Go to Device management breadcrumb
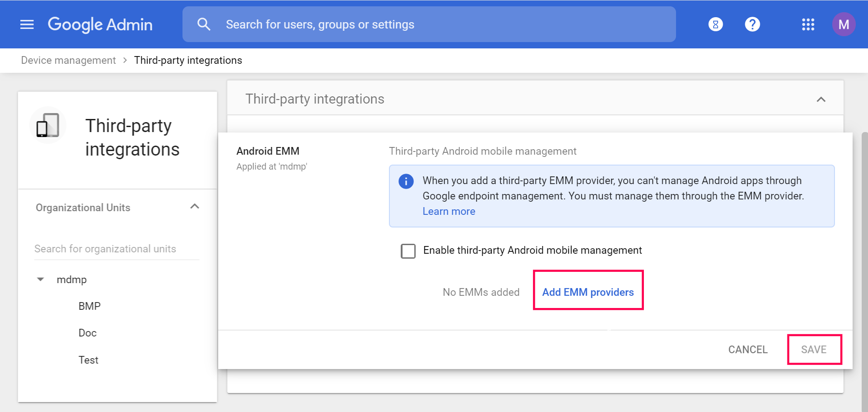Viewport: 868px width, 412px height. 68,61
